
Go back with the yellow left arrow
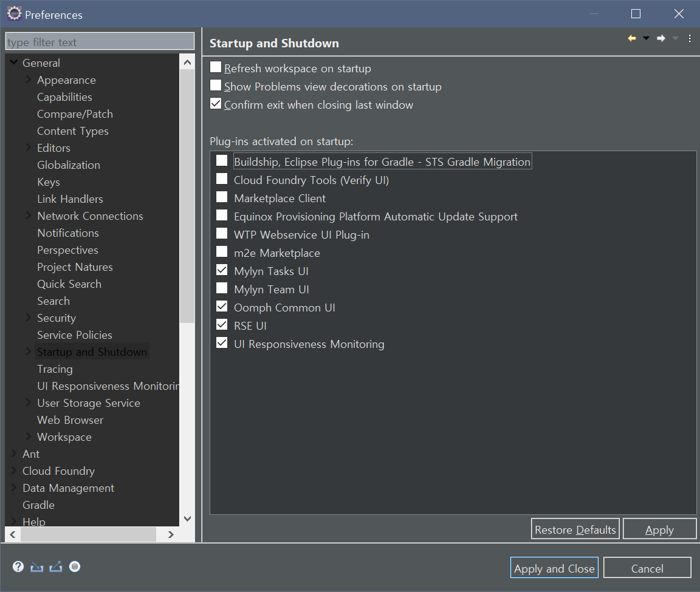click(632, 38)
